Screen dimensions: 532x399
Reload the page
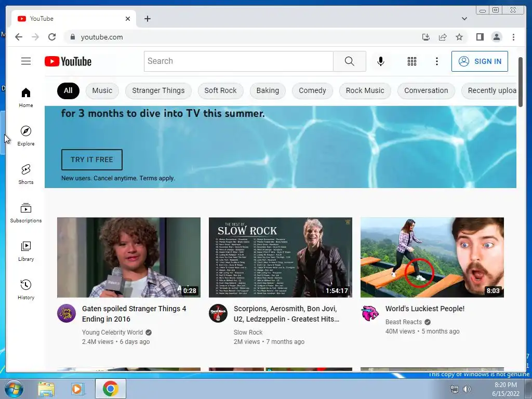tap(52, 37)
